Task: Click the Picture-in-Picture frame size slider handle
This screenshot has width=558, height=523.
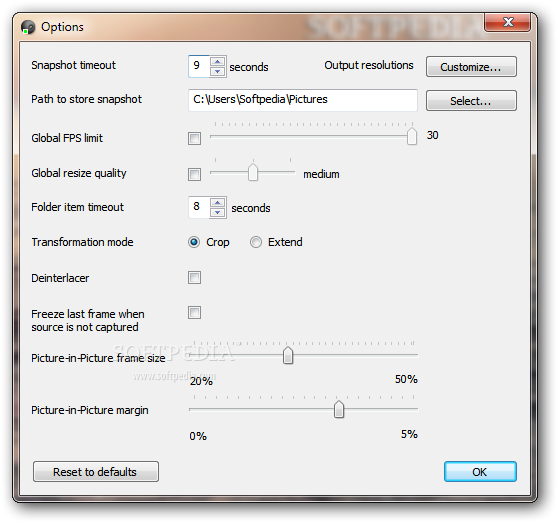Action: (288, 355)
